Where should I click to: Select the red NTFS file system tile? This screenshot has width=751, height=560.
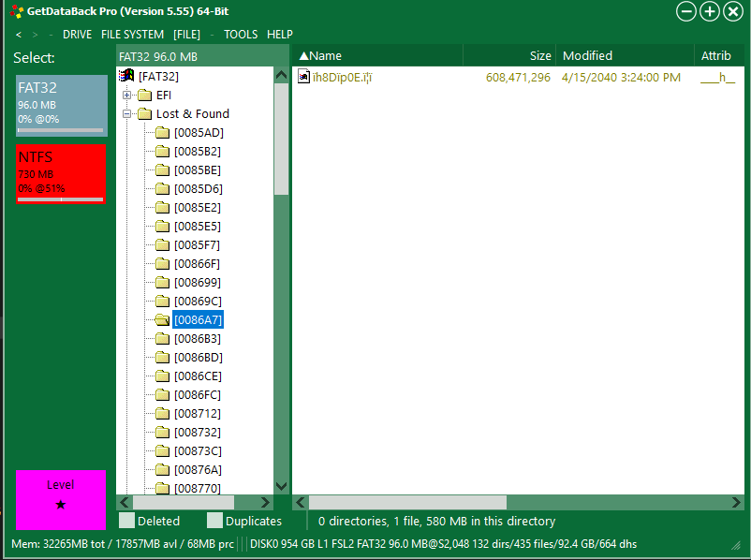[x=61, y=172]
